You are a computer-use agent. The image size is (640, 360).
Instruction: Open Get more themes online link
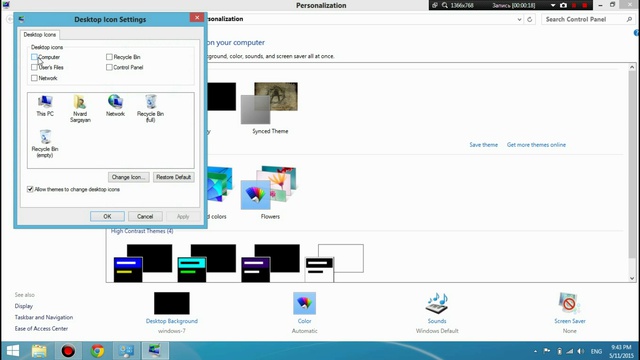click(536, 145)
